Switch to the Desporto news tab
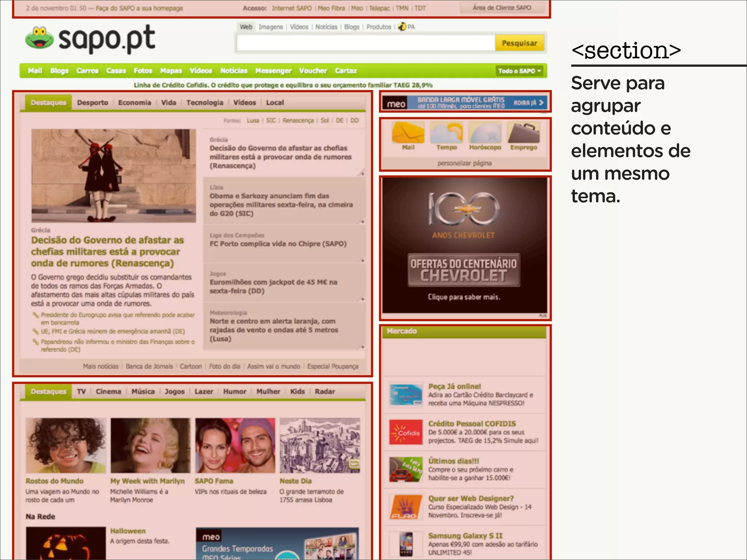 click(93, 103)
